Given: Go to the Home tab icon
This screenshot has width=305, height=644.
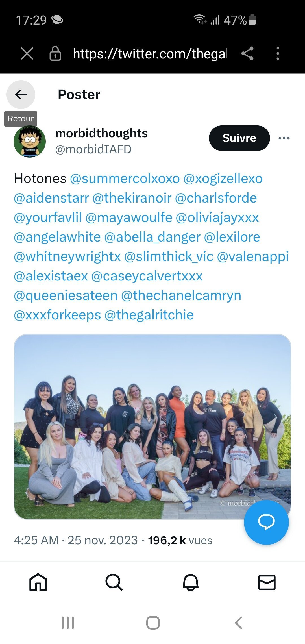Looking at the screenshot, I should (x=38, y=582).
